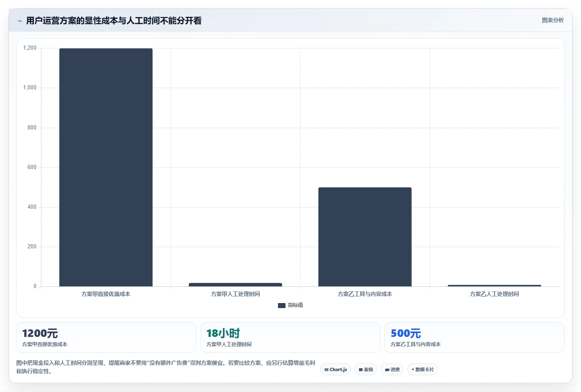Viewport: 581px width, 392px height.
Task: Click the 方案乙工具与内容成本 axis label
Action: [365, 294]
